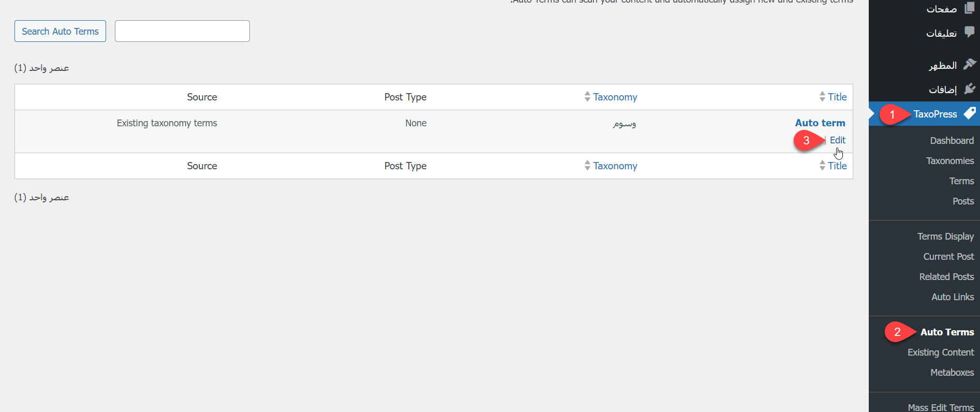Open Auto Links submenu item
Image resolution: width=980 pixels, height=412 pixels.
click(x=953, y=297)
